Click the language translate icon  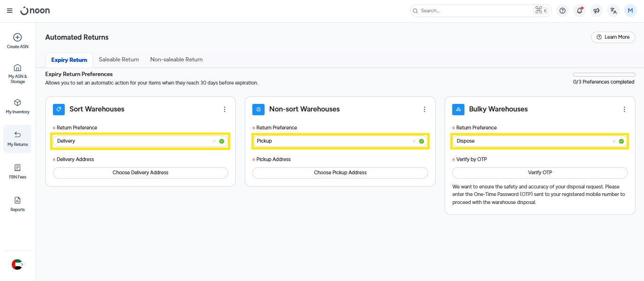tap(613, 11)
